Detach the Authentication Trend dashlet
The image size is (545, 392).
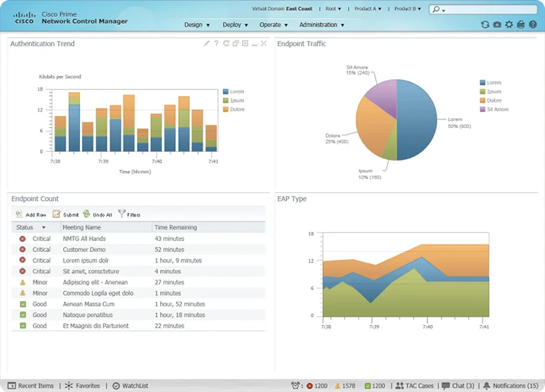click(x=235, y=44)
